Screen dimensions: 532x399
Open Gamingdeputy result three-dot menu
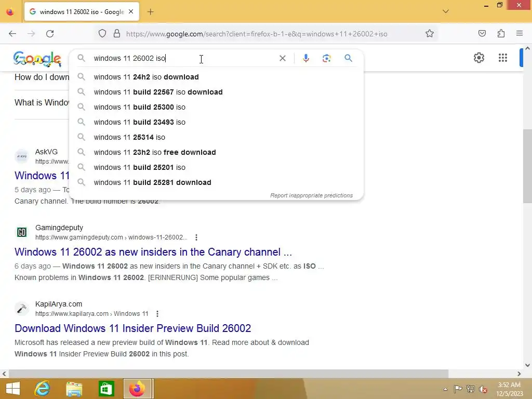196,237
